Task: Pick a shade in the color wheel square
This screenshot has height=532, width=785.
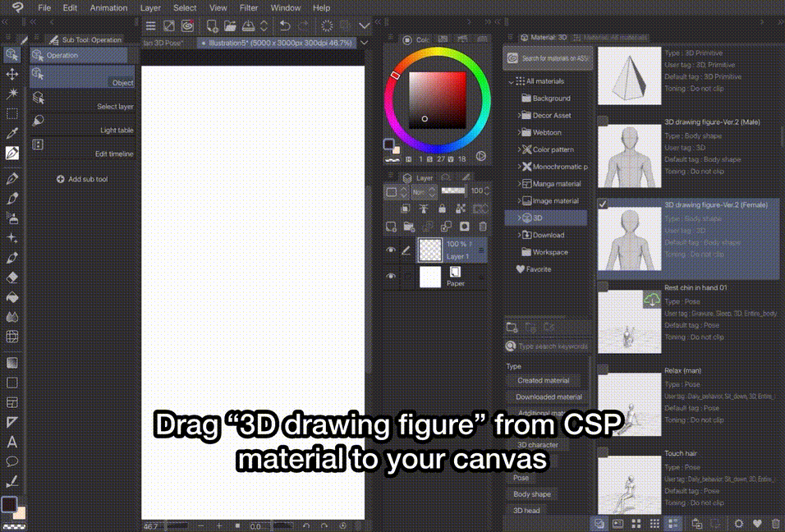Action: pos(438,101)
